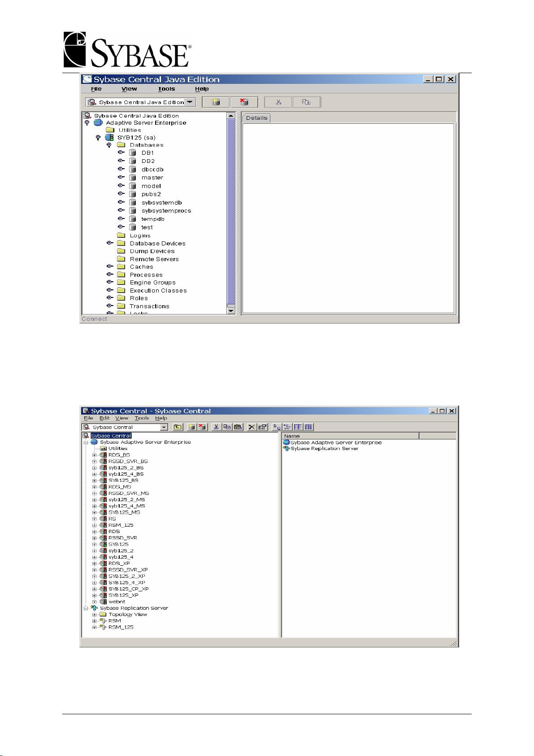Click up arrow of the tree scrollbar
The height and width of the screenshot is (756, 534).
click(231, 115)
